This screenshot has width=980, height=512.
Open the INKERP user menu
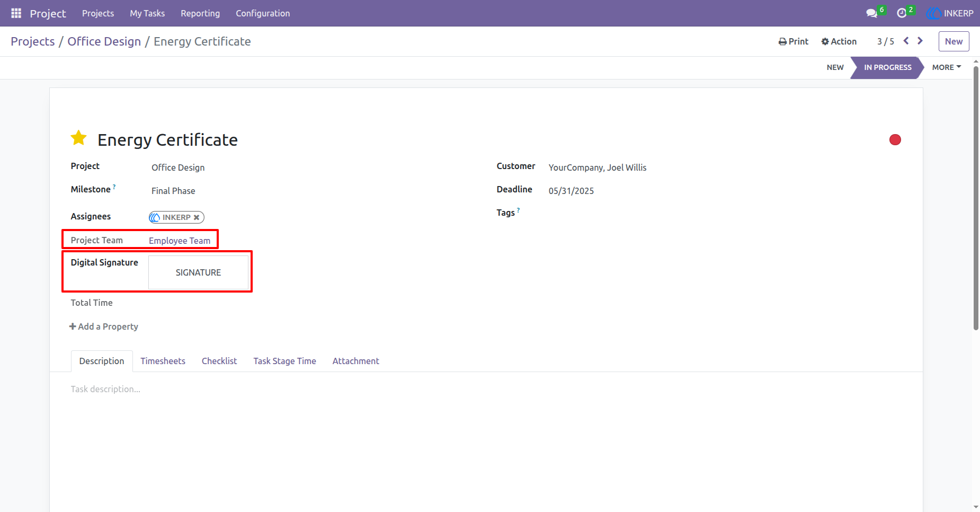click(950, 13)
